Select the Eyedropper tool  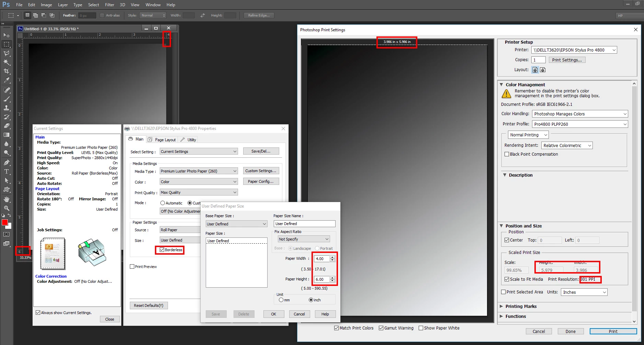pyautogui.click(x=7, y=80)
